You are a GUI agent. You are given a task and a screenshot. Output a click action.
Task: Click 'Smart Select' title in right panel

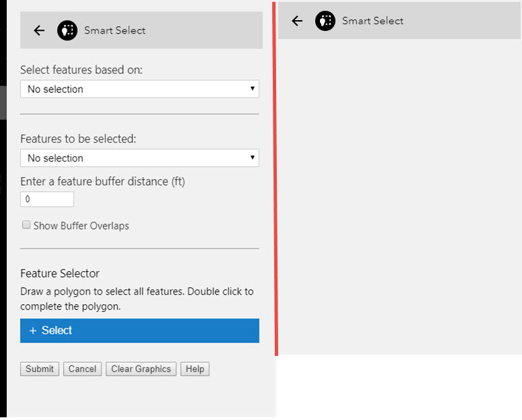click(x=373, y=21)
